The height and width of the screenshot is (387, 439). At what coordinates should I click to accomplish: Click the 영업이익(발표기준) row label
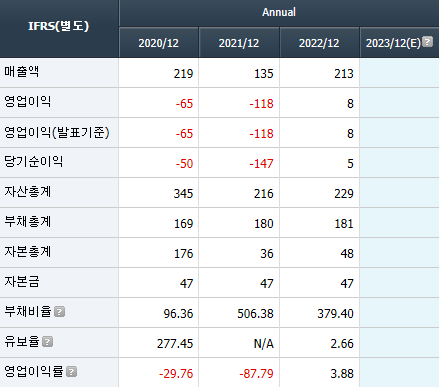pos(57,132)
